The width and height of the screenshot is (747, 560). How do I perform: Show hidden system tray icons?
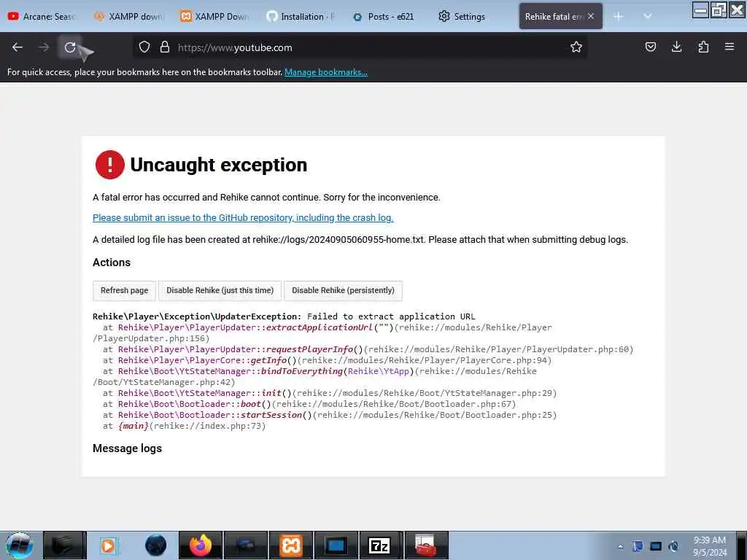click(620, 547)
